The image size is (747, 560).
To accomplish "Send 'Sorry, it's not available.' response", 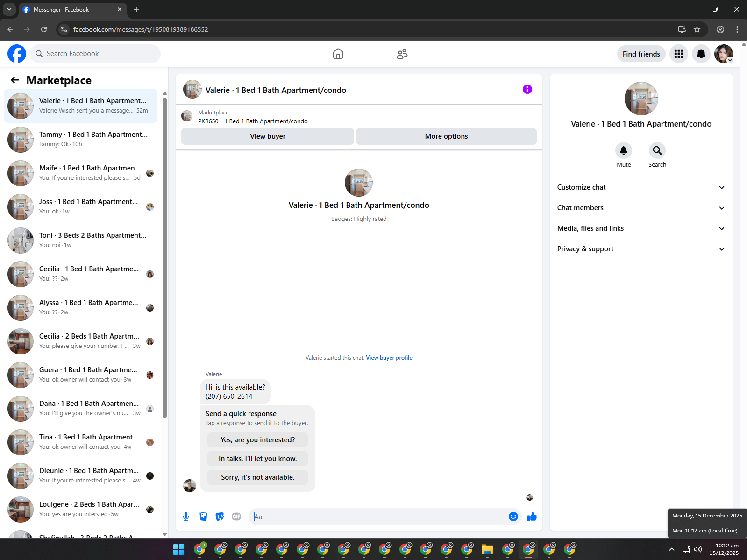I will click(x=258, y=477).
